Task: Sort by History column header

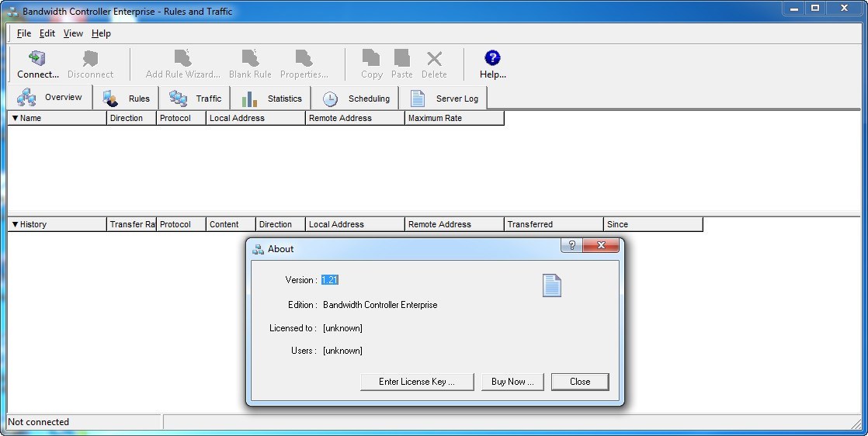Action: click(57, 224)
